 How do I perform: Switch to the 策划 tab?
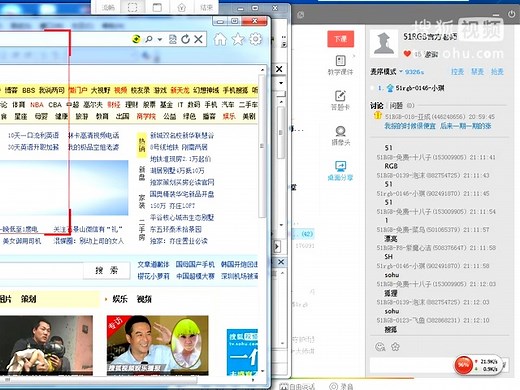[29, 299]
